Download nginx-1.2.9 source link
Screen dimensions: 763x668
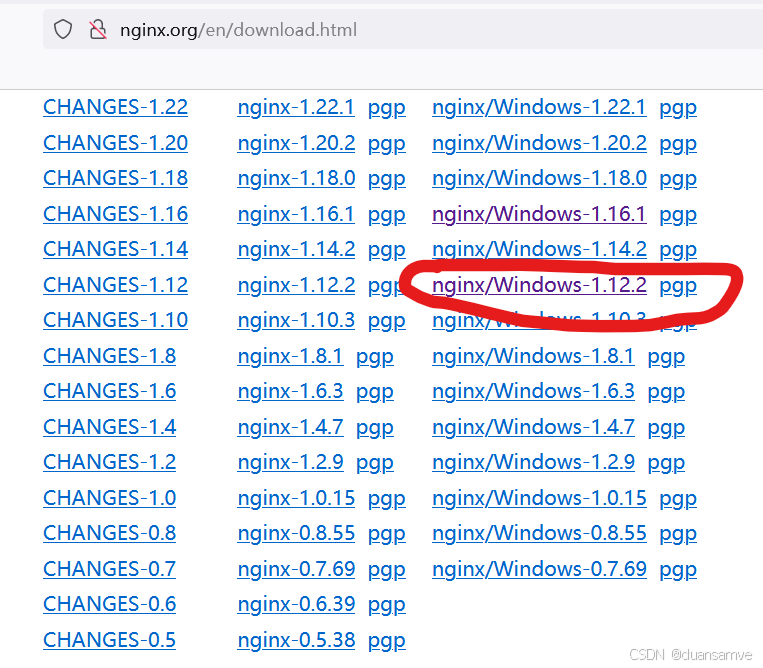(290, 463)
